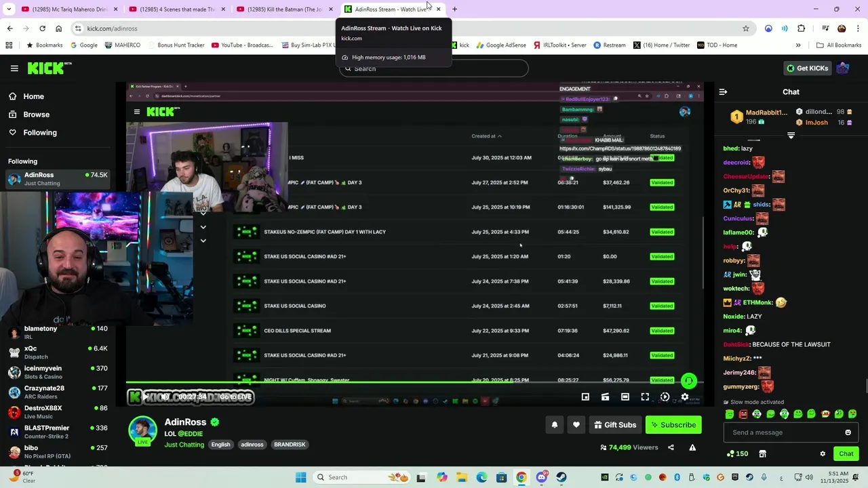The width and height of the screenshot is (868, 488).
Task: Click the Just Chatting category link
Action: point(184,445)
